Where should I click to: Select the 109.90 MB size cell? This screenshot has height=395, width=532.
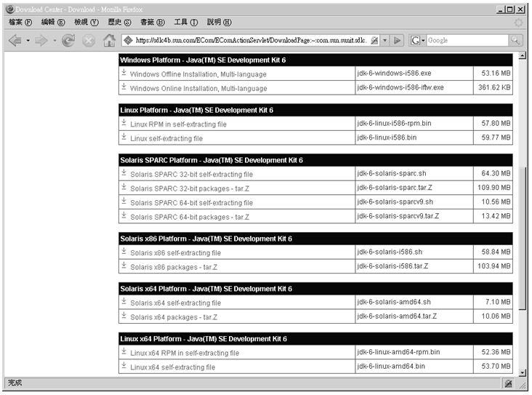[493, 188]
